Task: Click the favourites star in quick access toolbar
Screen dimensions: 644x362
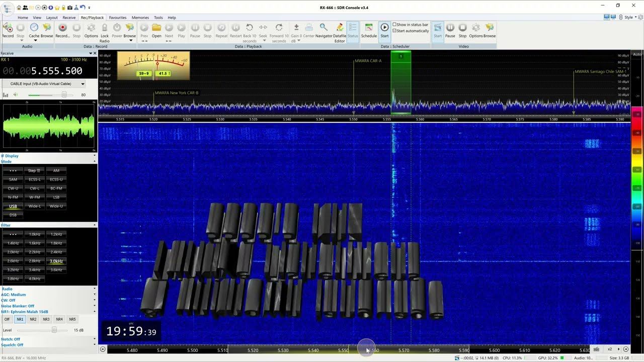Action: pos(57,8)
